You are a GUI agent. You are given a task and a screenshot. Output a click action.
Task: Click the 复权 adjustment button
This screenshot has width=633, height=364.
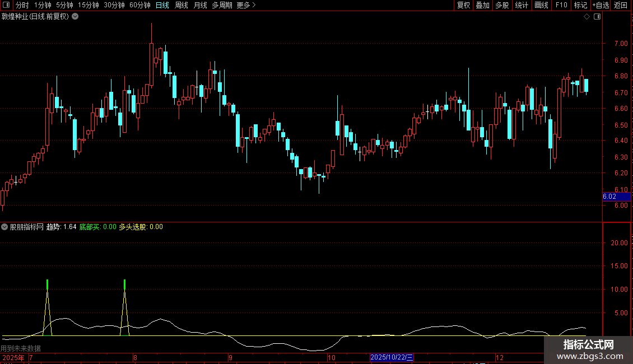click(463, 5)
